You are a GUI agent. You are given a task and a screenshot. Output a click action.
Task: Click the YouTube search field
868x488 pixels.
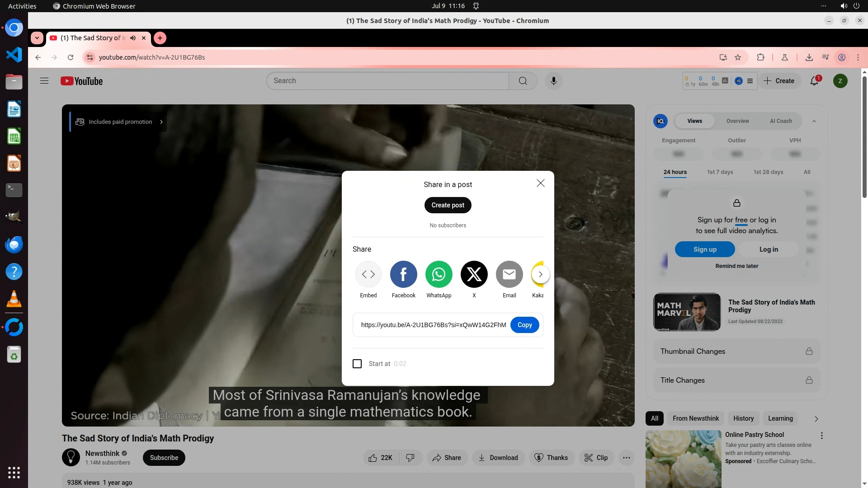point(387,81)
